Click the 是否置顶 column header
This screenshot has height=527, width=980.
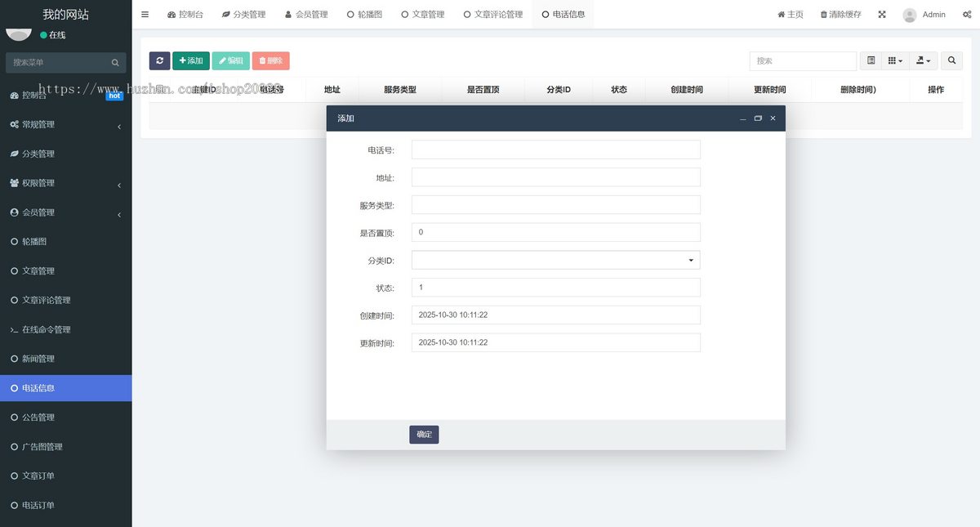point(483,90)
